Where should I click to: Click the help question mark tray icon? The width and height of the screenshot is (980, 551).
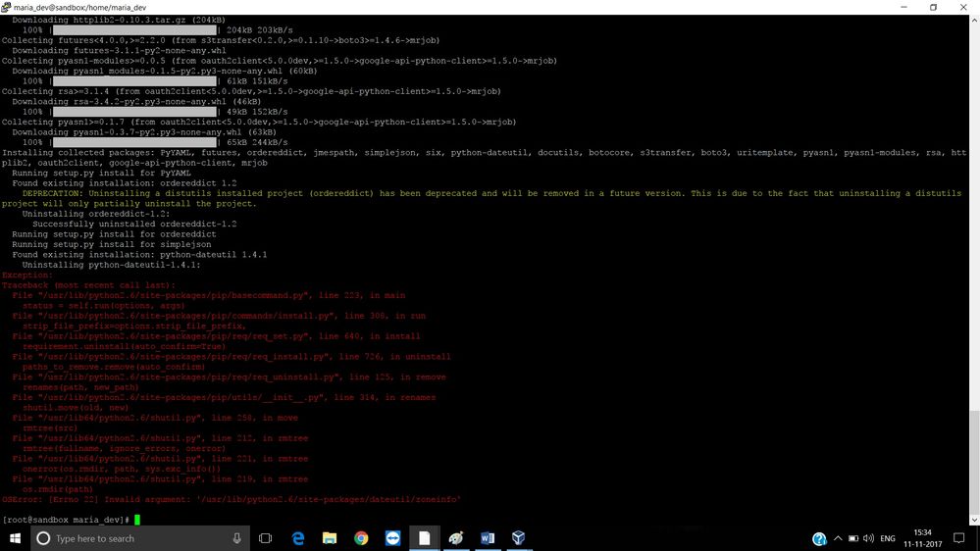coord(819,538)
